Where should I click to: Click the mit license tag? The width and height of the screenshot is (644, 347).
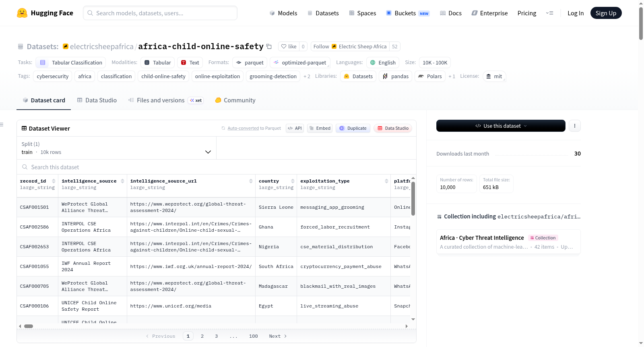[494, 76]
